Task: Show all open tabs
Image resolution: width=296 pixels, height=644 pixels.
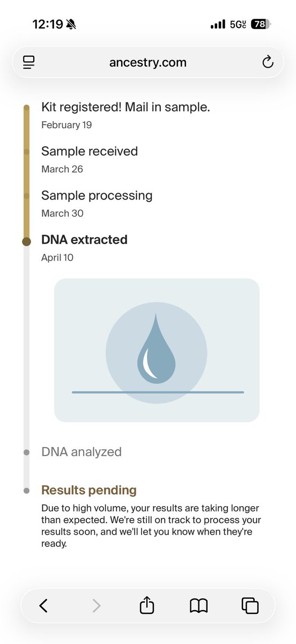Action: click(250, 606)
